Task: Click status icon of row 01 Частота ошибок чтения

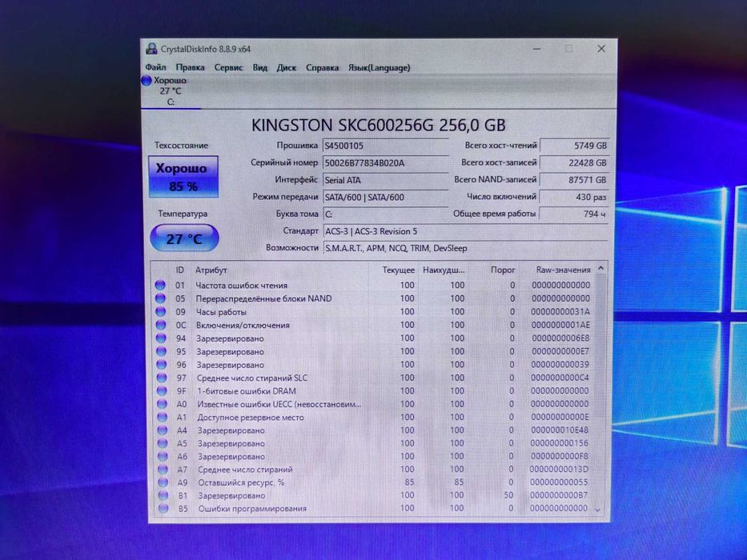Action: tap(161, 286)
